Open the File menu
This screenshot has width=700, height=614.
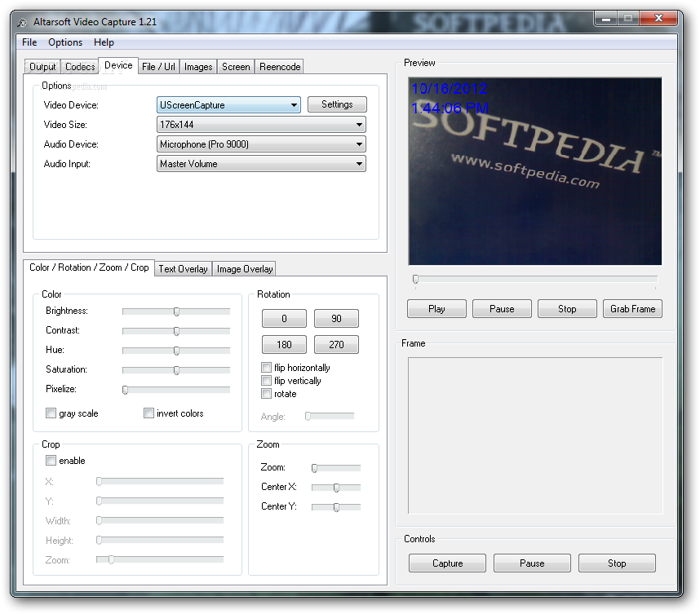pyautogui.click(x=29, y=42)
